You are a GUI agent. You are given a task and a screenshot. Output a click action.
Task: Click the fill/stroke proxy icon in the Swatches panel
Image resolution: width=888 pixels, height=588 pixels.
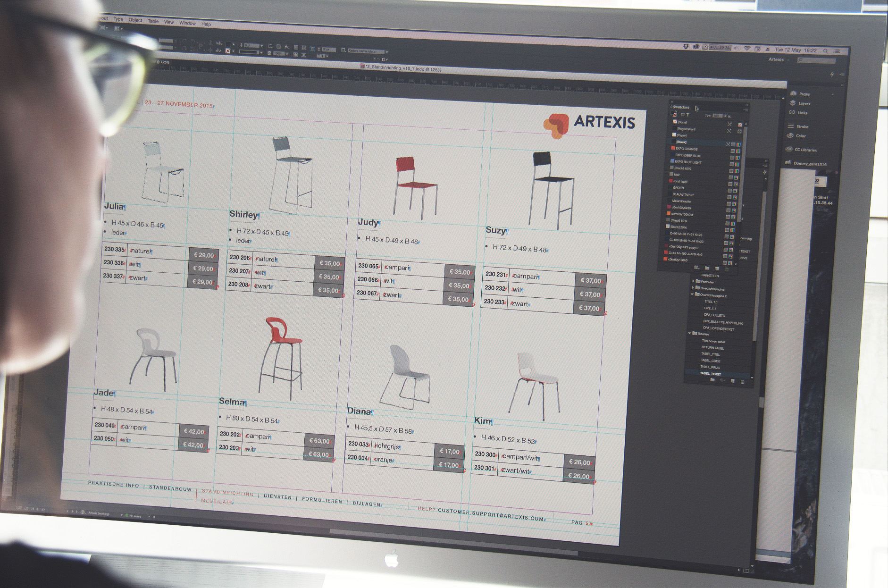(x=673, y=114)
